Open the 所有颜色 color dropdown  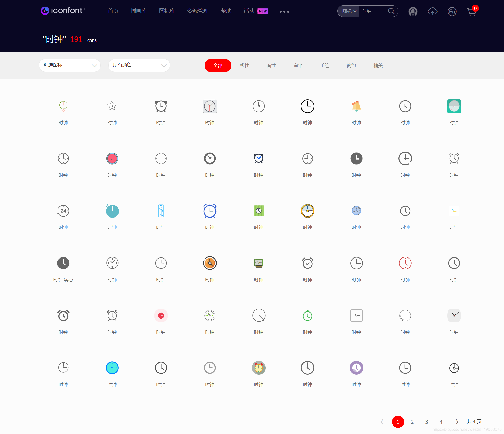coord(139,65)
